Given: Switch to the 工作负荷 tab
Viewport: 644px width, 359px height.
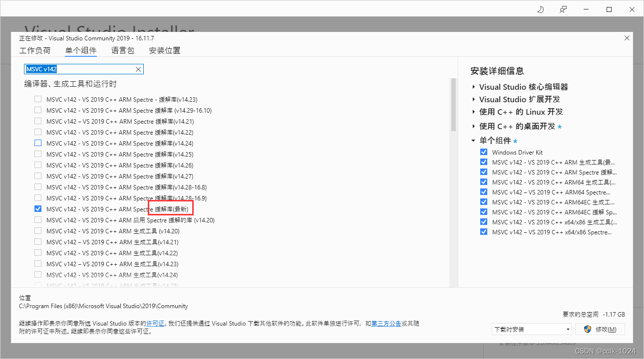Looking at the screenshot, I should [x=35, y=50].
